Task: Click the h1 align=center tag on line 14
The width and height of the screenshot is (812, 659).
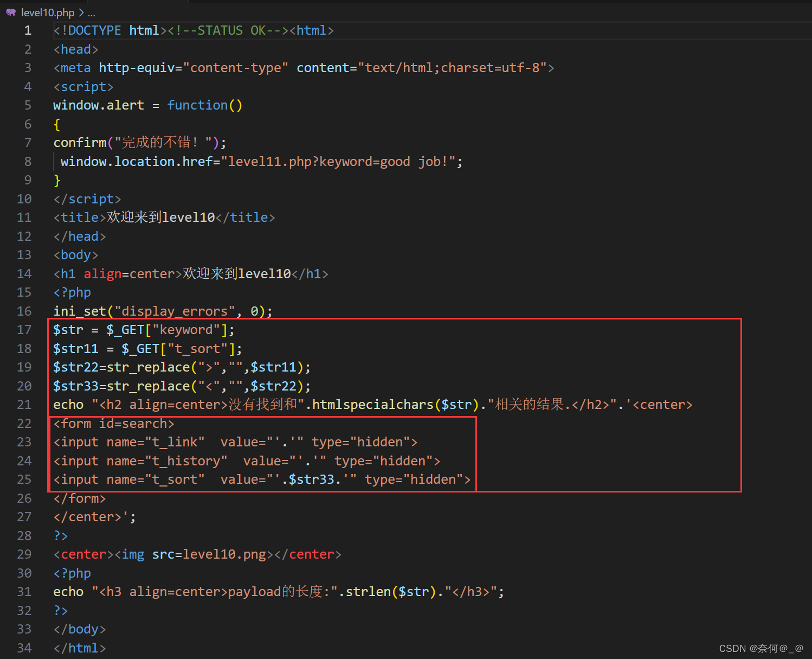Action: [x=118, y=274]
